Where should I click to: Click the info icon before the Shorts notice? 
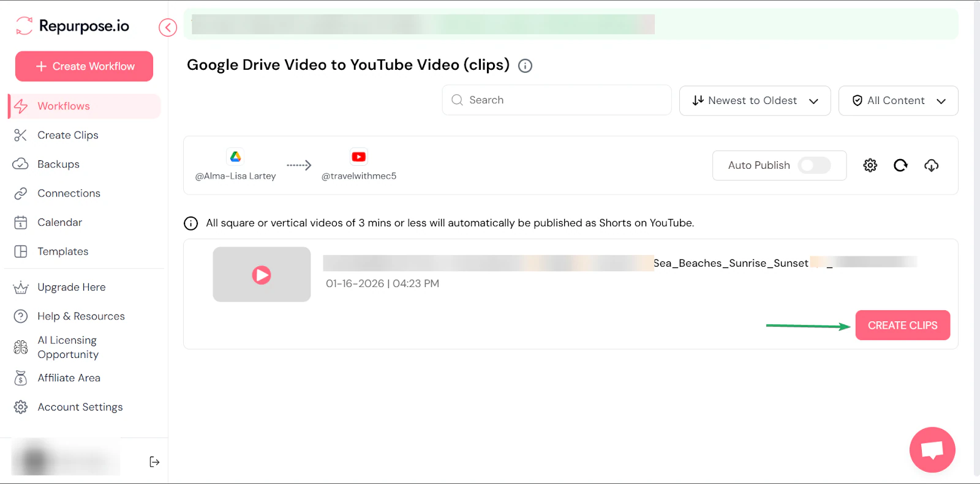coord(191,223)
